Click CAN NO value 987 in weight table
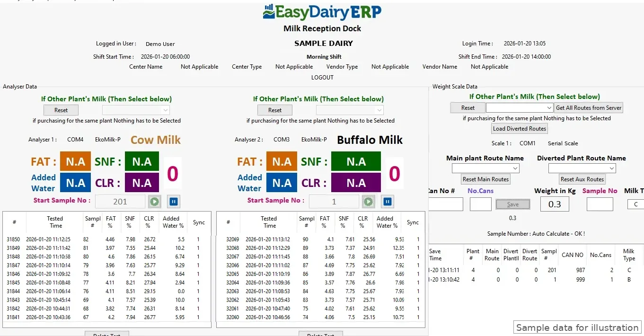The height and width of the screenshot is (336, 644). (580, 270)
